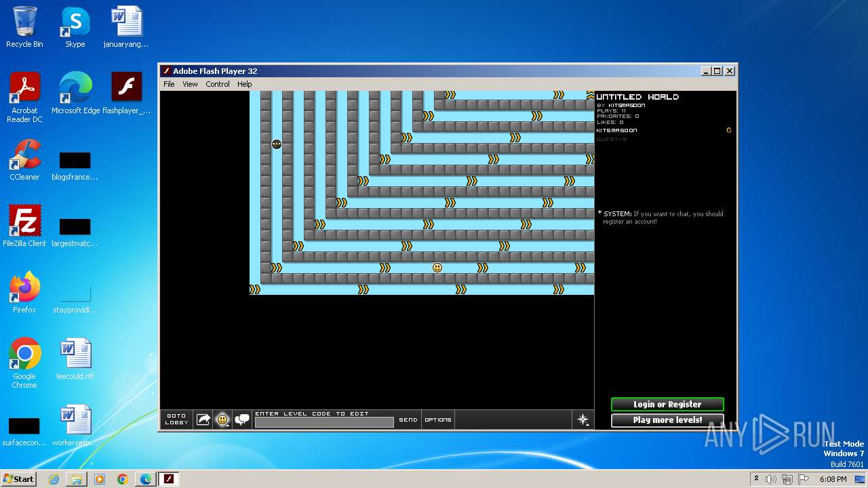Click the UNTITLED WORLD title text
The image size is (868, 488).
(637, 97)
